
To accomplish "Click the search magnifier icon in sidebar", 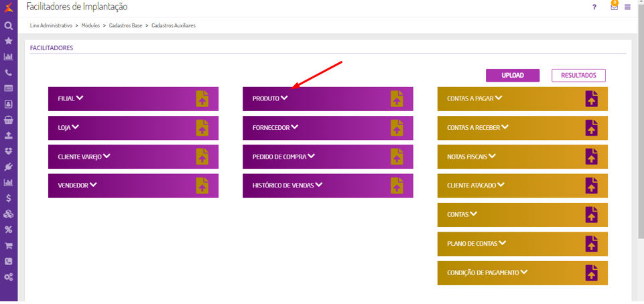I will (x=9, y=26).
